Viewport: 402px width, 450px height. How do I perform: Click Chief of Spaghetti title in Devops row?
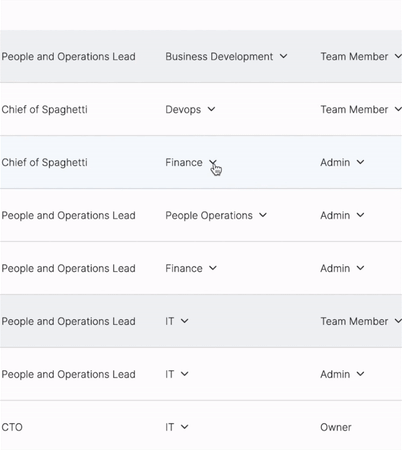(x=44, y=110)
